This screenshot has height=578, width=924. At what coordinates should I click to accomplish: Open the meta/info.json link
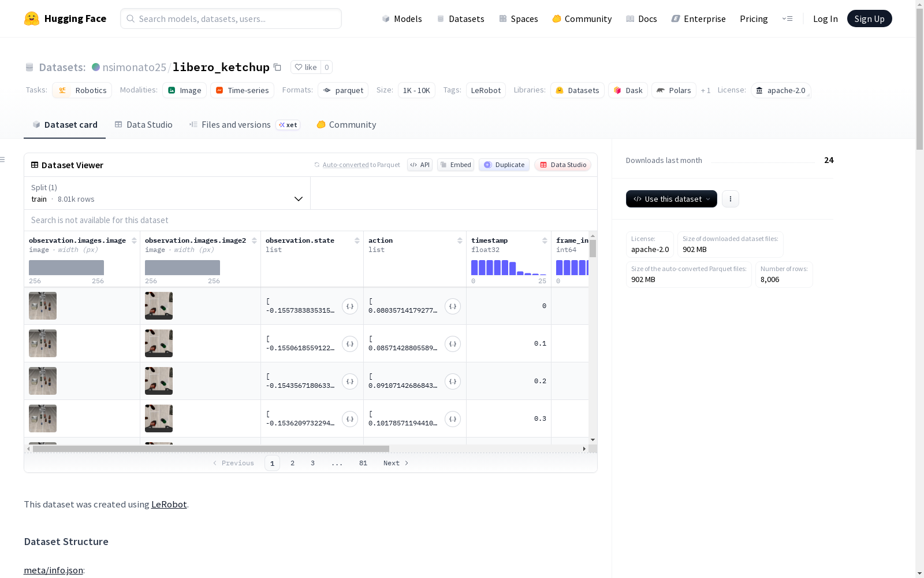[x=53, y=570]
